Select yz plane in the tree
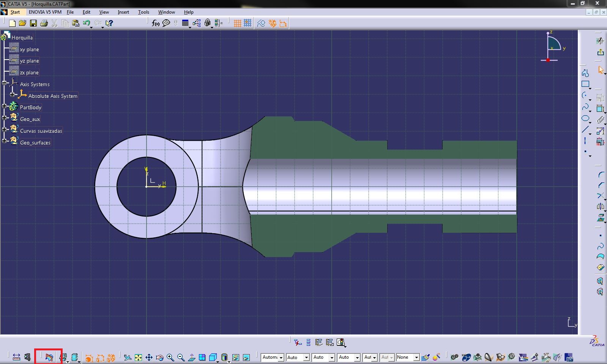This screenshot has height=364, width=607. [30, 61]
